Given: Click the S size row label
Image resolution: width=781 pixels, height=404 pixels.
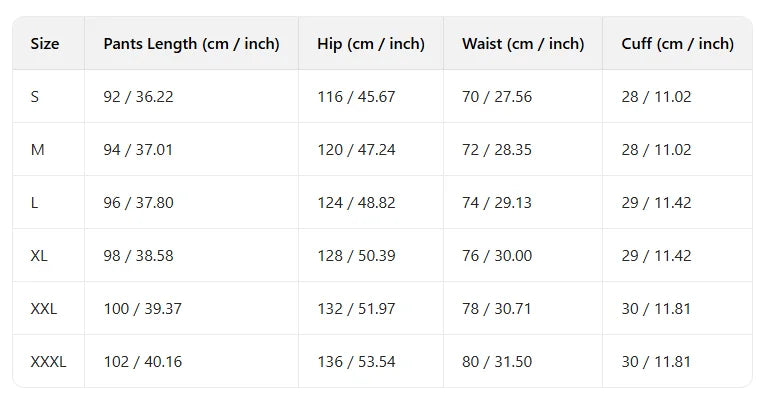Looking at the screenshot, I should [x=35, y=97].
